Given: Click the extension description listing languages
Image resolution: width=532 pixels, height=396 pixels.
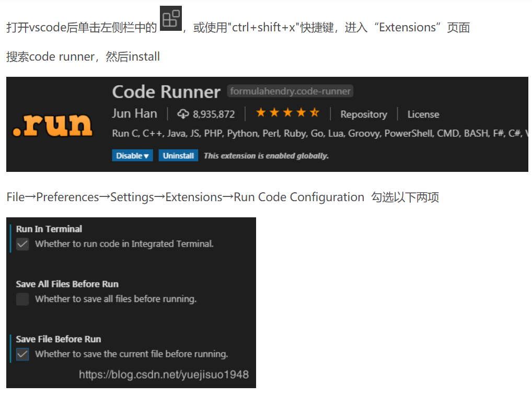Looking at the screenshot, I should 320,134.
